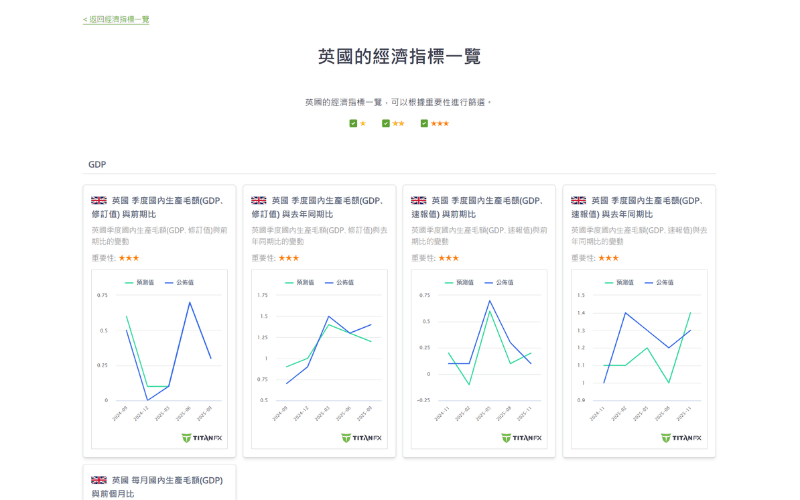The width and height of the screenshot is (800, 500).
Task: Toggle the one-star importance checkbox
Action: pos(353,123)
